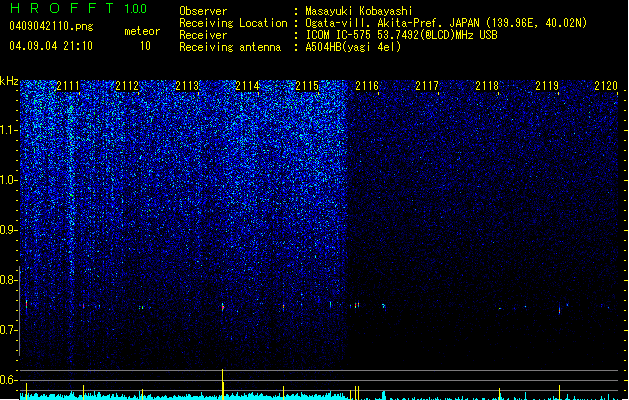Viewport: 629px width, 400px height.
Task: Click observer name Masayuki Kobayashi
Action: pos(359,11)
